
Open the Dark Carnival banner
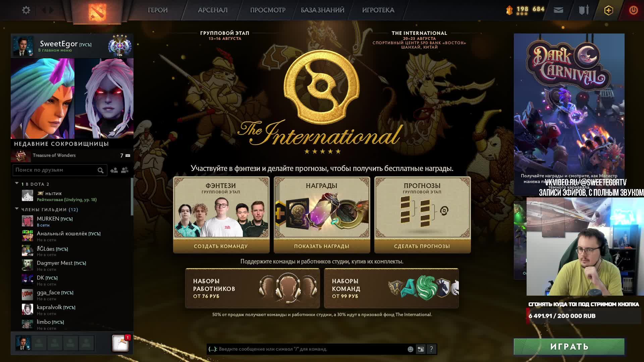tap(569, 114)
